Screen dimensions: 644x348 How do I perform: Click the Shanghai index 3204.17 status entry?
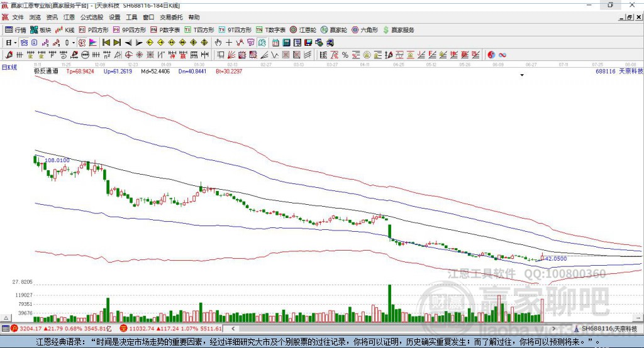tap(62, 329)
